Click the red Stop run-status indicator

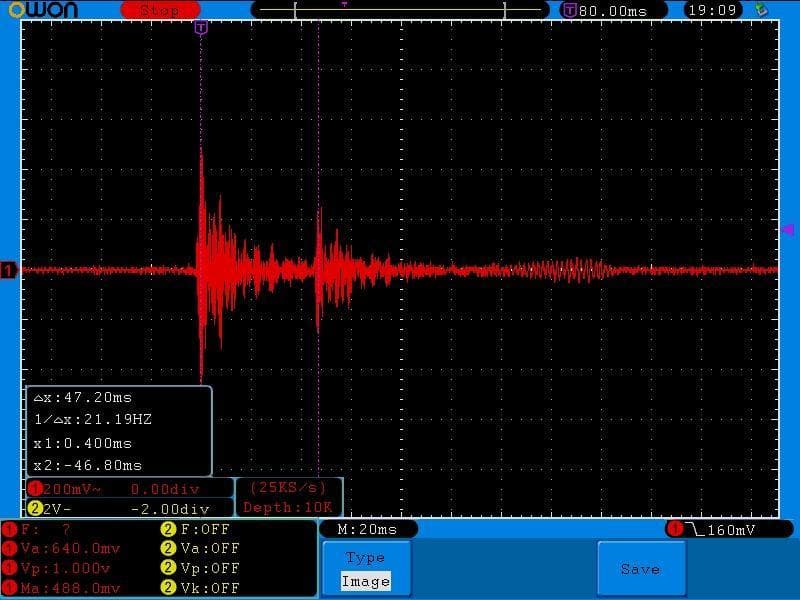[159, 10]
